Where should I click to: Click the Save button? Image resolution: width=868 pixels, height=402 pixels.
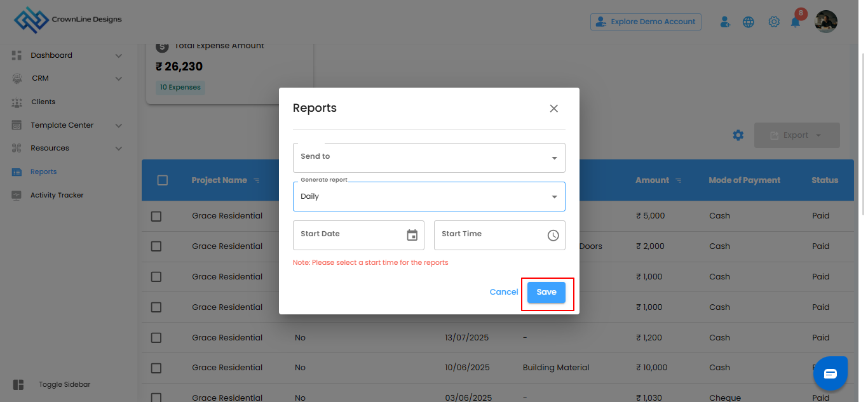[546, 292]
